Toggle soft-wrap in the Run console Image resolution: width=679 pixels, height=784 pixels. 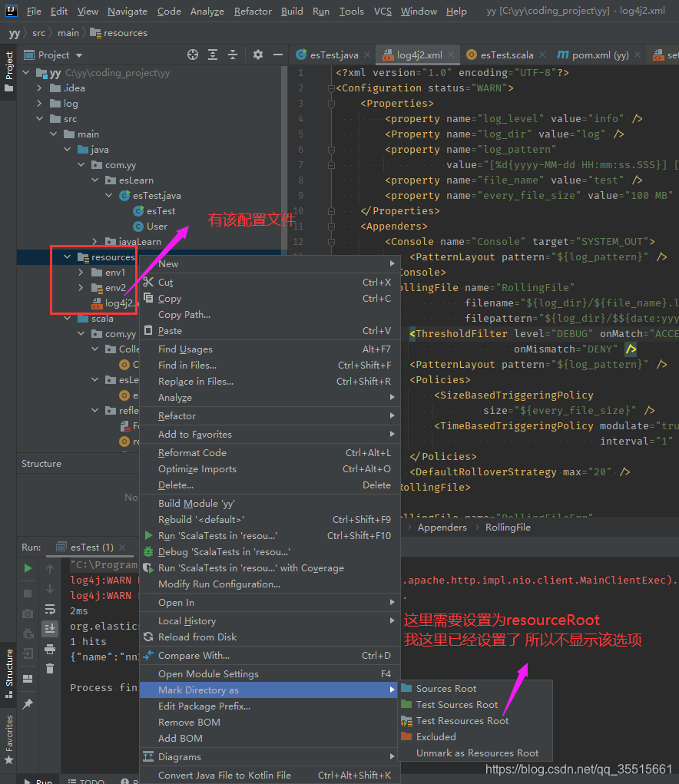click(x=49, y=608)
